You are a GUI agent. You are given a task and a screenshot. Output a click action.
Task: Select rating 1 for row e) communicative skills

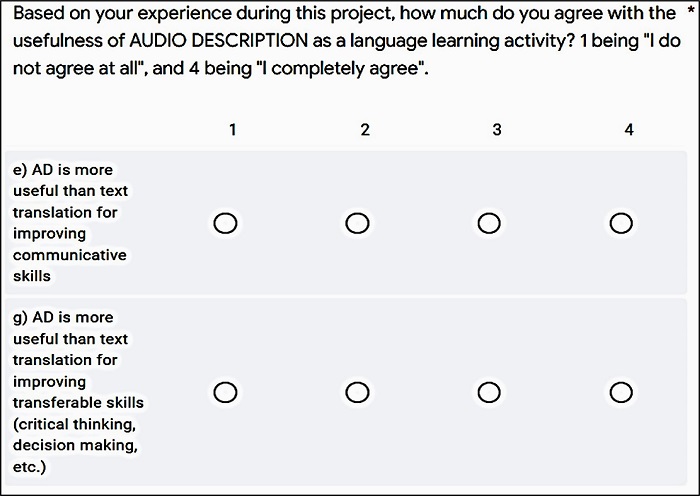225,223
